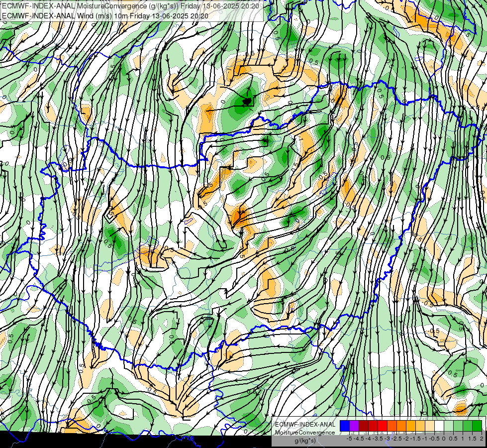This screenshot has width=487, height=448.
Task: Click the -5 tick label on colorbar
Action: [x=349, y=439]
